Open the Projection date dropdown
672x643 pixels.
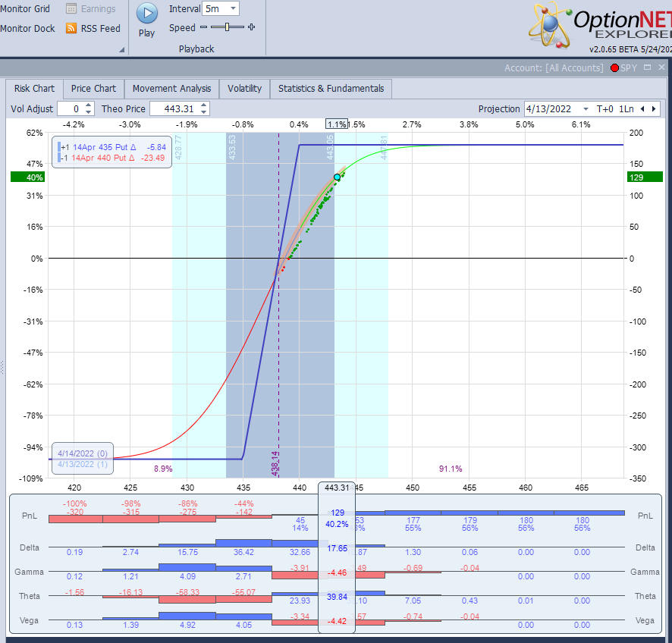(586, 108)
